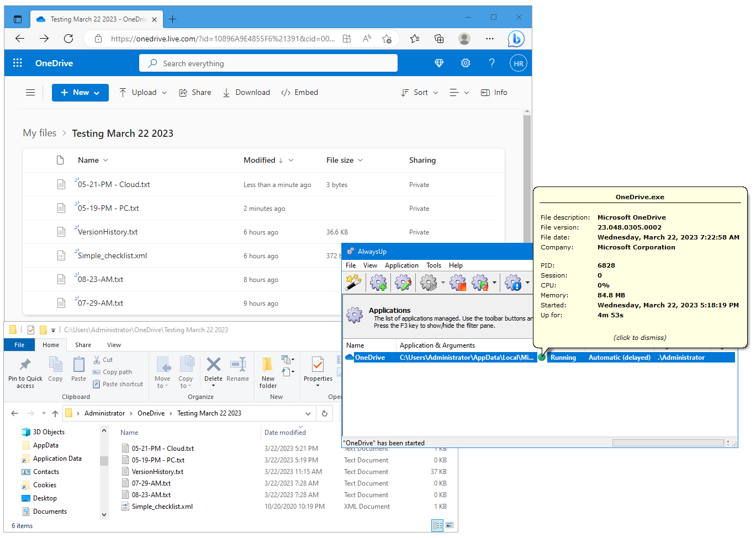This screenshot has height=538, width=756.
Task: Refresh the Edge browser page
Action: [68, 39]
